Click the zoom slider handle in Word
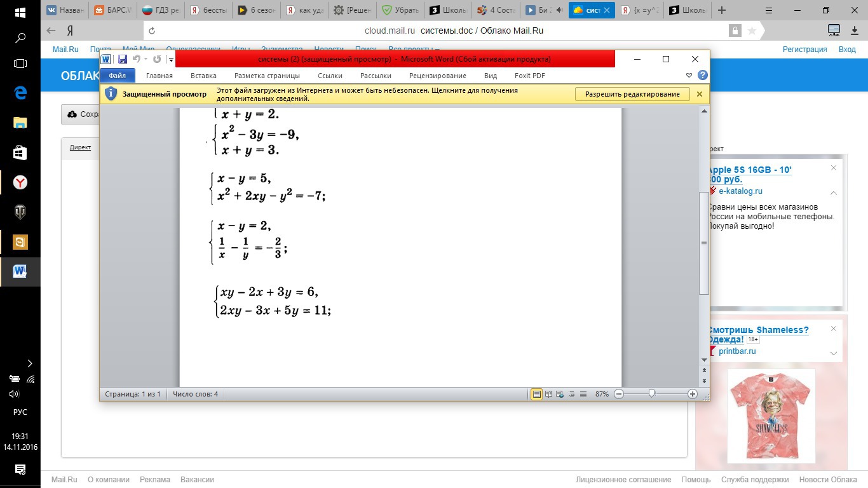This screenshot has height=488, width=868. coord(651,394)
